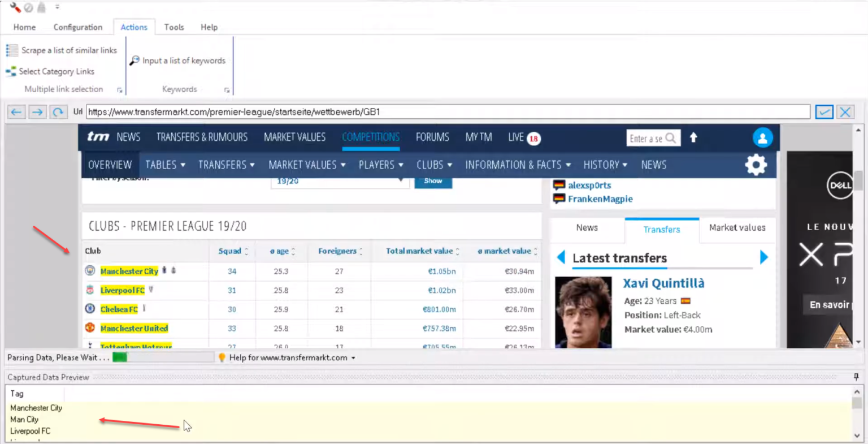Click the back navigation arrow icon
The height and width of the screenshot is (444, 868).
[x=16, y=111]
